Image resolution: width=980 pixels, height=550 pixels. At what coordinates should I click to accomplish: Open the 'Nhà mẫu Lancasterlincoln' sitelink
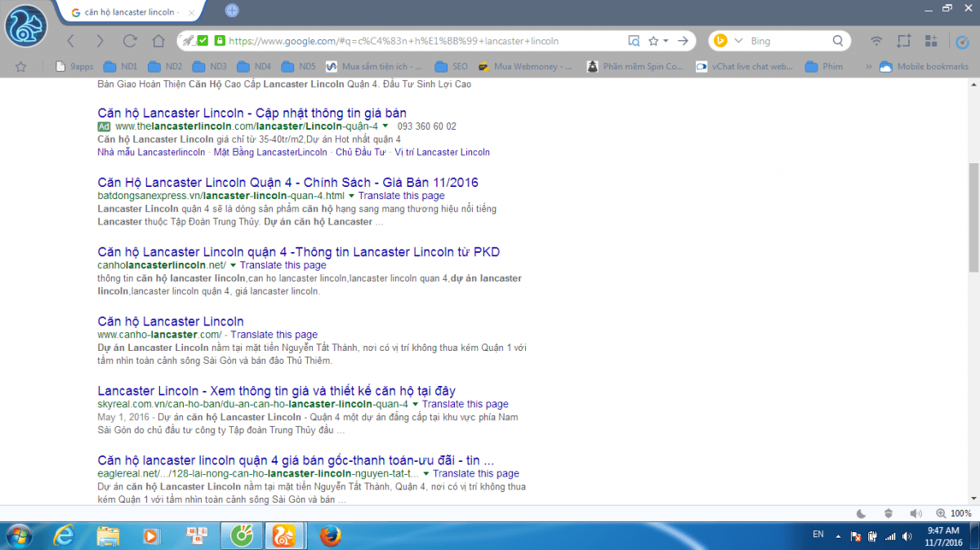tap(151, 152)
